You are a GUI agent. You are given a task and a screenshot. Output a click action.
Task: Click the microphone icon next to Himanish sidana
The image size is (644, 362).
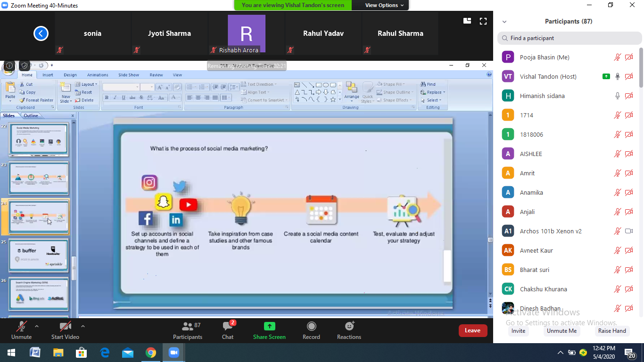pos(617,96)
